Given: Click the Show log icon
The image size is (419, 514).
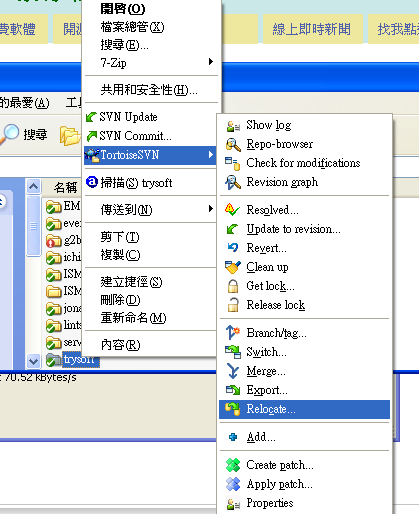Looking at the screenshot, I should point(233,126).
